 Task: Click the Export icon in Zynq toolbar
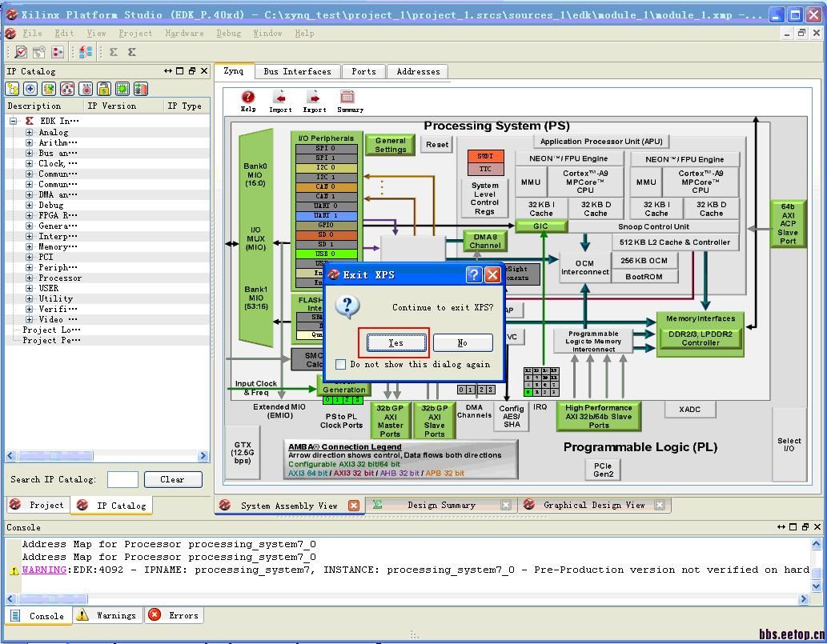click(x=314, y=98)
